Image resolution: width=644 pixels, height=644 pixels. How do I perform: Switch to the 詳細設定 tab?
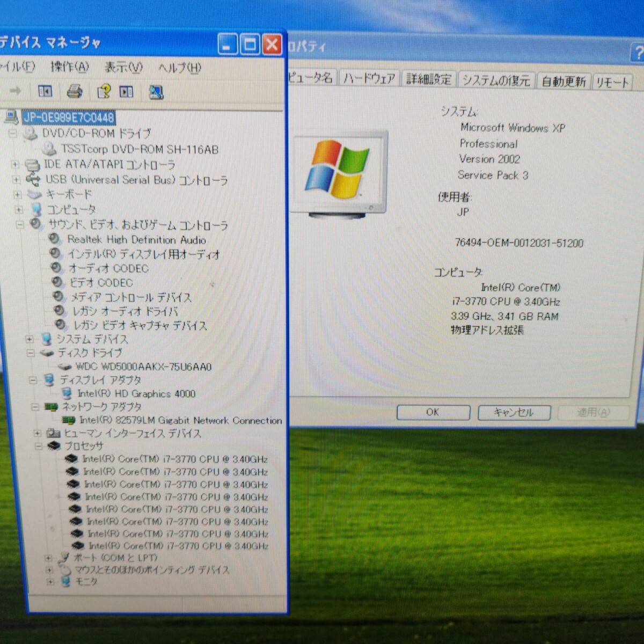429,80
